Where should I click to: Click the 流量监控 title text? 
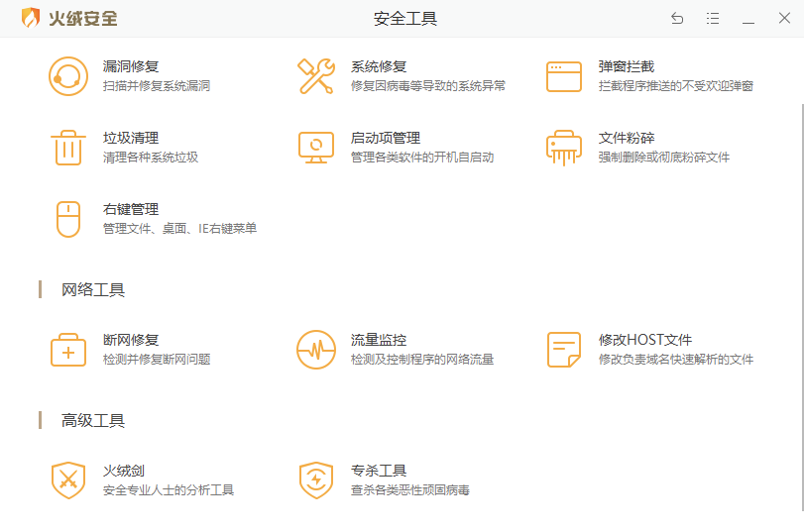(379, 340)
